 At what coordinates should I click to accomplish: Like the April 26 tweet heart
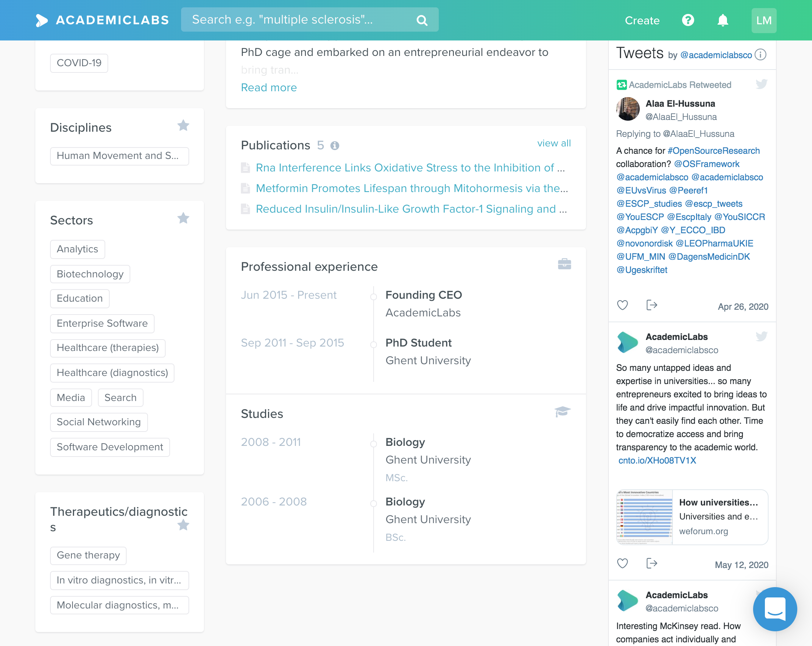click(x=622, y=305)
